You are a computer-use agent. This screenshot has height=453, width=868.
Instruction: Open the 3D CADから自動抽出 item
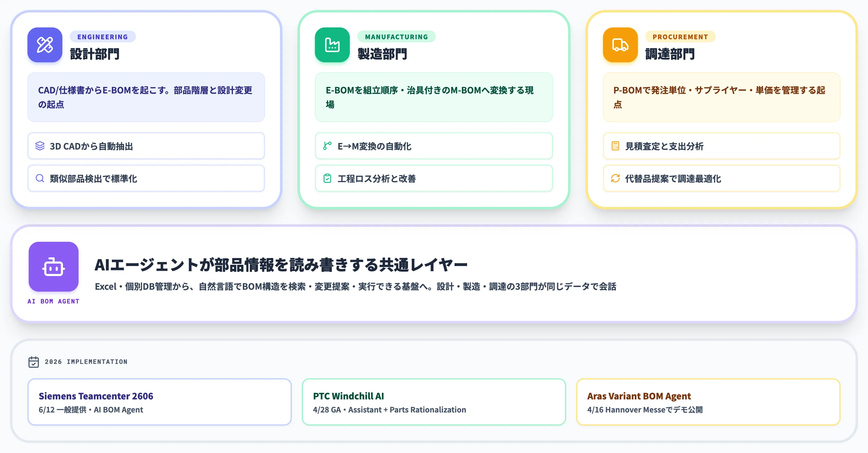tap(146, 146)
